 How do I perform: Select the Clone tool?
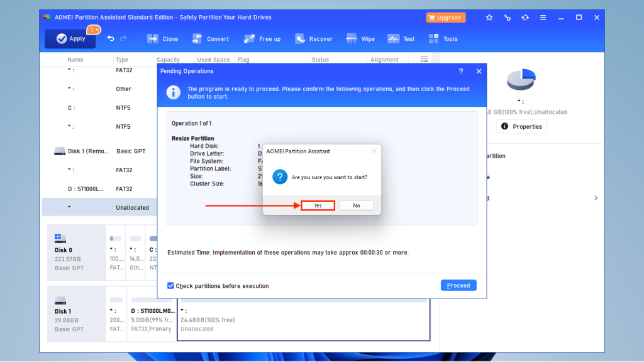(x=162, y=38)
